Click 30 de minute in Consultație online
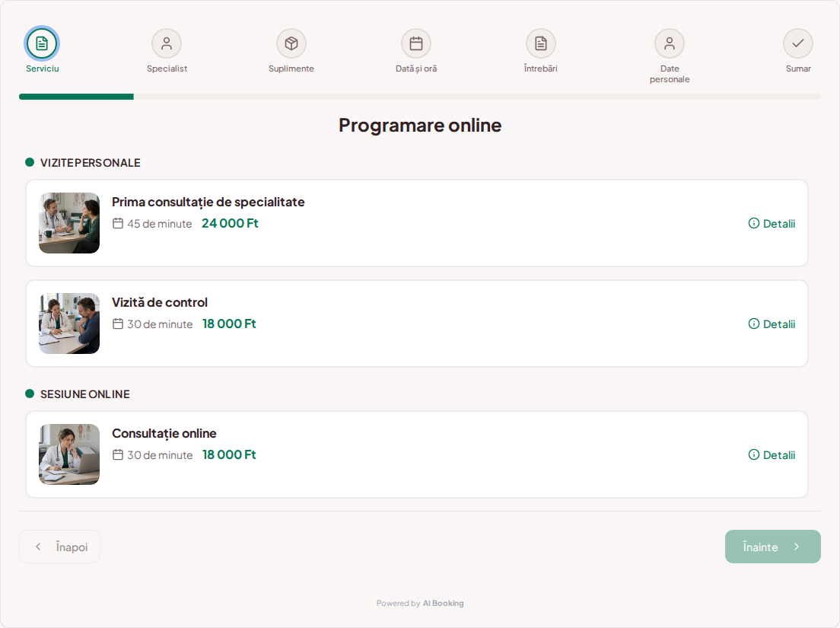This screenshot has height=628, width=840. (x=160, y=455)
